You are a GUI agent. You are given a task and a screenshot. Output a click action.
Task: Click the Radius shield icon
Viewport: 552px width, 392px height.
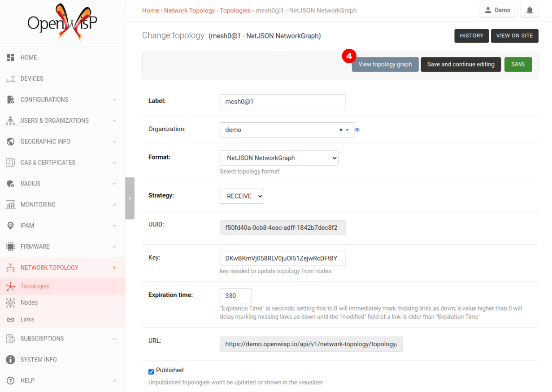pyautogui.click(x=11, y=184)
